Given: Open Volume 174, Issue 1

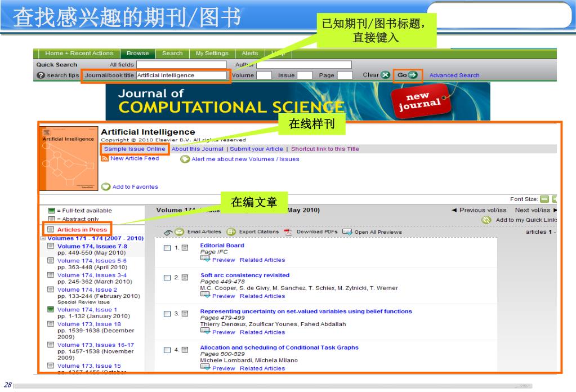Looking at the screenshot, I should click(x=87, y=310).
